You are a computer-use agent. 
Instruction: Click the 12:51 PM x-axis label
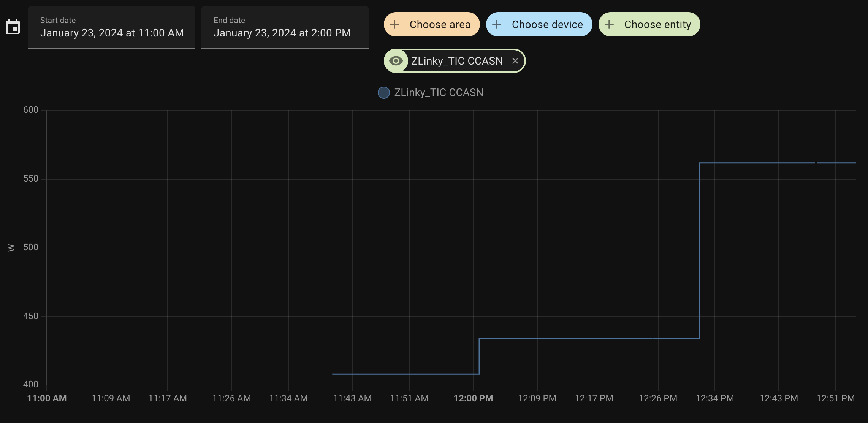[836, 398]
